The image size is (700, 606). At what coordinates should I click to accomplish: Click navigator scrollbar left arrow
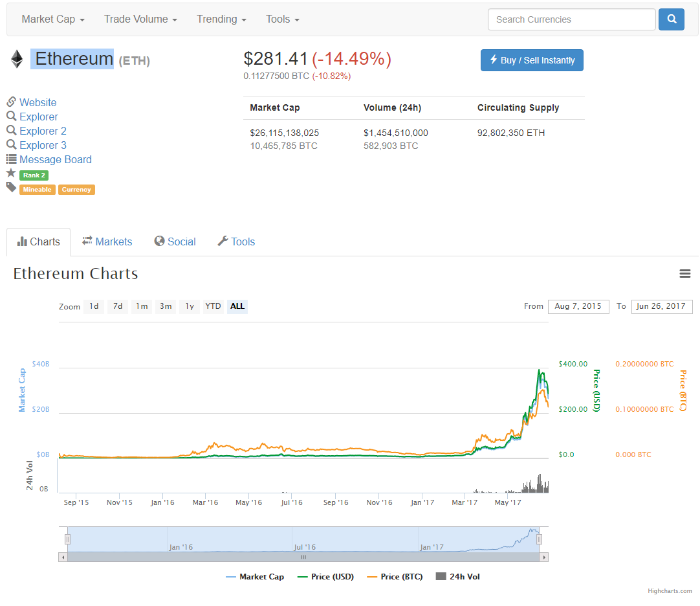63,557
